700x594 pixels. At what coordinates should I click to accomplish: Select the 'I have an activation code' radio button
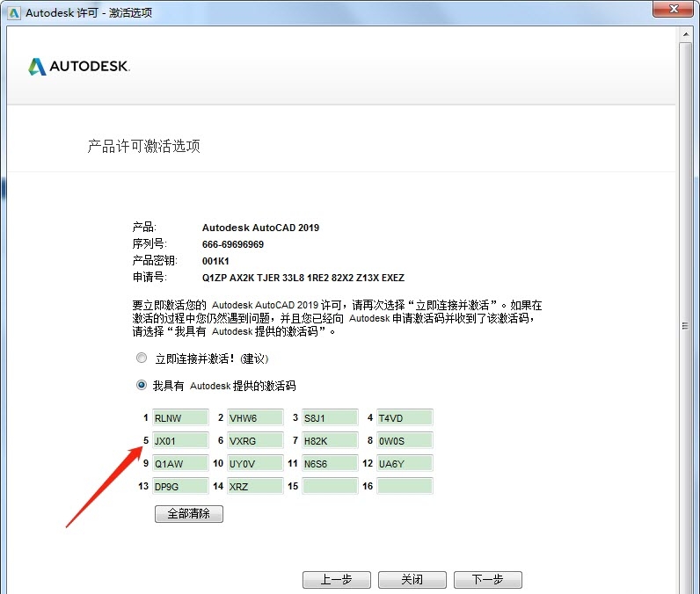(141, 385)
